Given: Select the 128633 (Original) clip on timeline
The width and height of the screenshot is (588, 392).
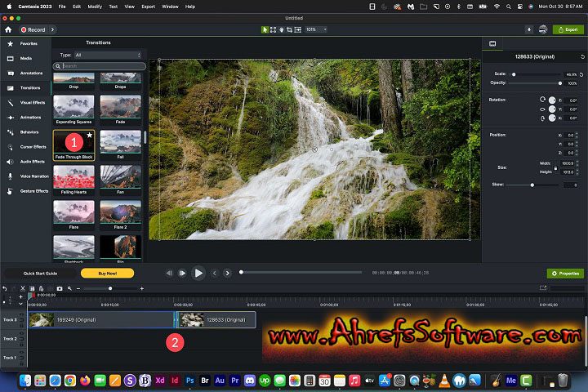Looking at the screenshot, I should [x=216, y=320].
